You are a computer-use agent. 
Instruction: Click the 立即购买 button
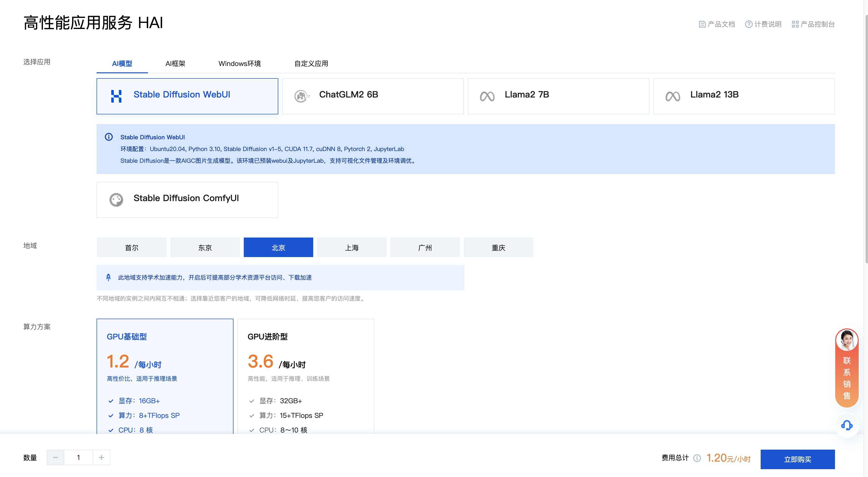(798, 459)
